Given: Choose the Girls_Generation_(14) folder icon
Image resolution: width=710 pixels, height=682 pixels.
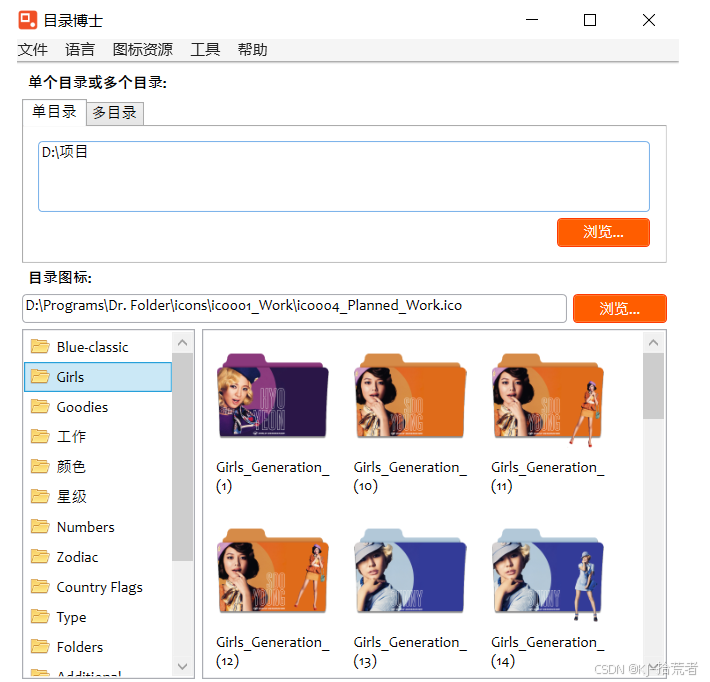Looking at the screenshot, I should [x=548, y=573].
